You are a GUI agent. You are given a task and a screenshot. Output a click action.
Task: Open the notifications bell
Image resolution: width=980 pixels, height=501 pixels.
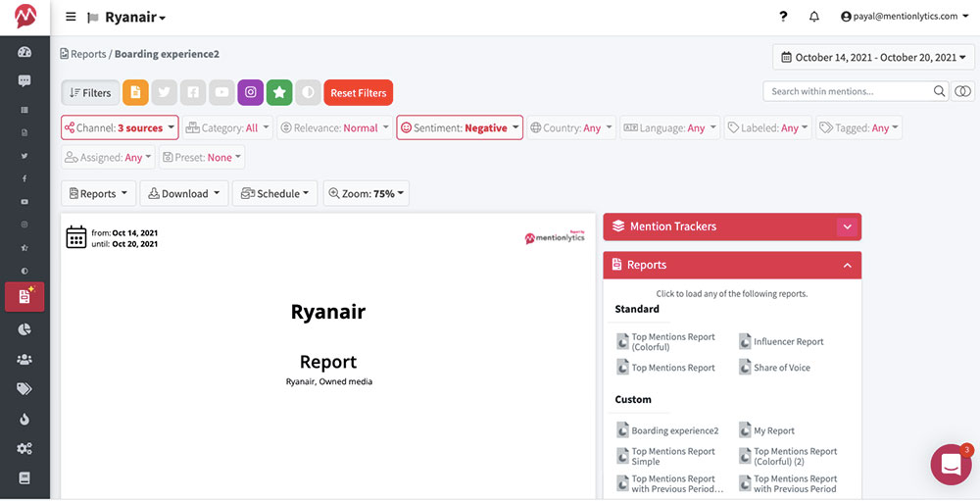click(x=813, y=17)
